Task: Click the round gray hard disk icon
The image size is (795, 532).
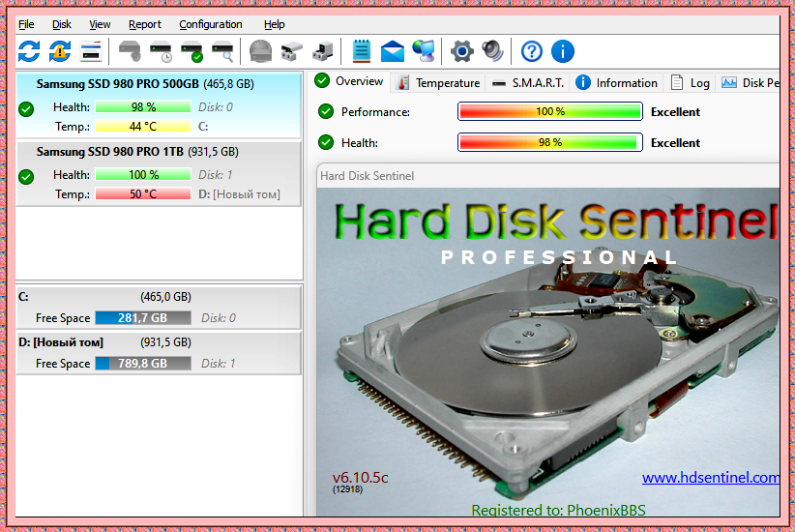Action: click(x=260, y=51)
